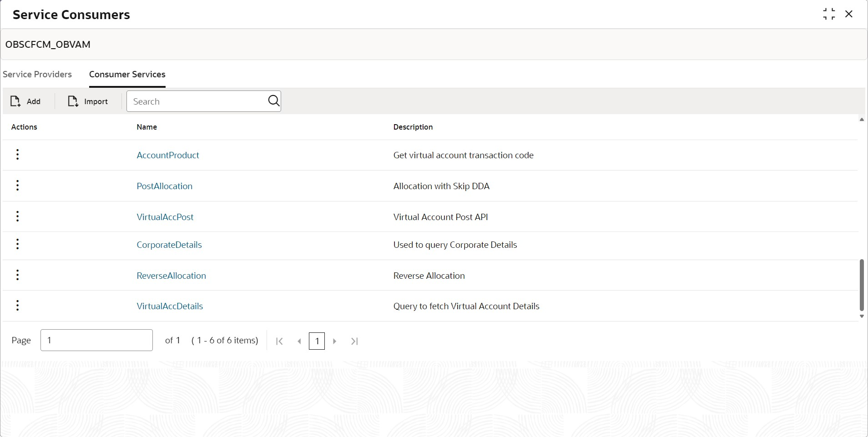This screenshot has height=437, width=868.
Task: Click the table's vertical scrollbar thumb
Action: pyautogui.click(x=862, y=285)
